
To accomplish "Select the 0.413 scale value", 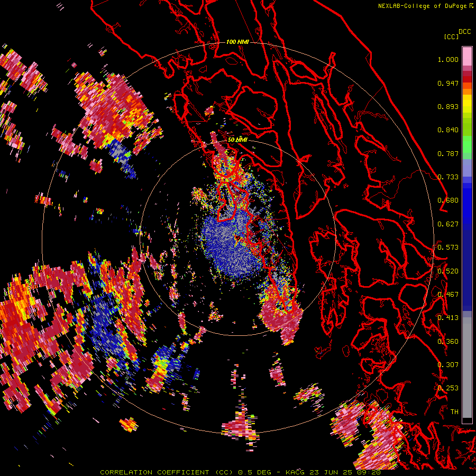I will coord(448,318).
